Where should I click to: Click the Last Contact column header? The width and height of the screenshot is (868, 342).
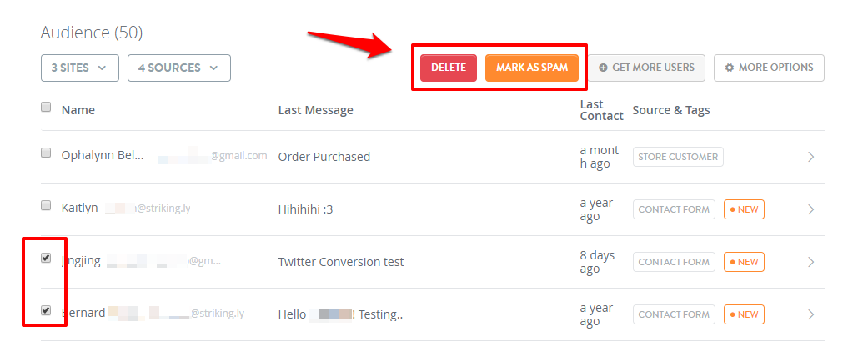point(601,110)
